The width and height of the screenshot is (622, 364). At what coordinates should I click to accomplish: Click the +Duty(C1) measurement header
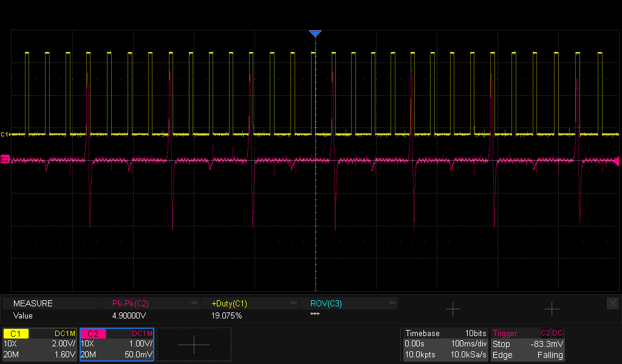pyautogui.click(x=229, y=303)
